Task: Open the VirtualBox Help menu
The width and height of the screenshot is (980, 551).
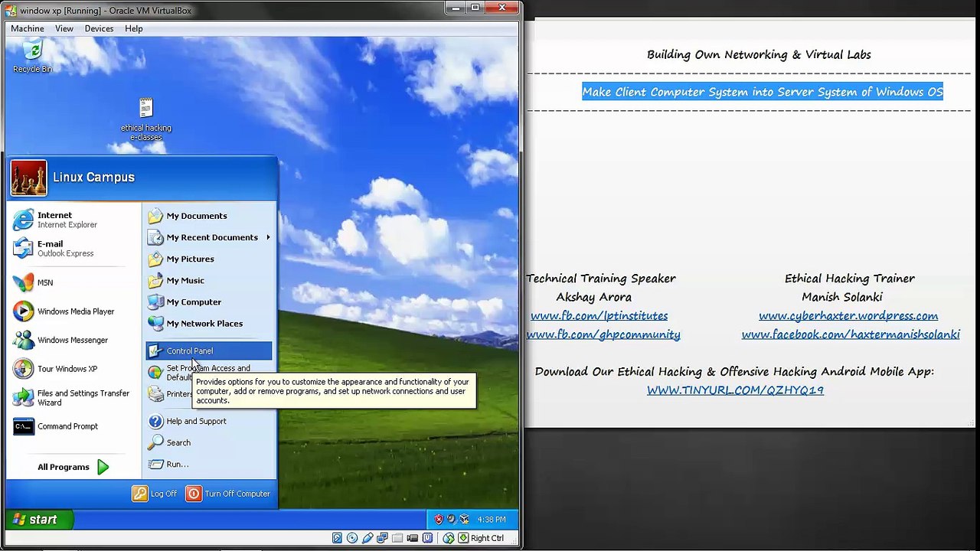Action: click(134, 28)
